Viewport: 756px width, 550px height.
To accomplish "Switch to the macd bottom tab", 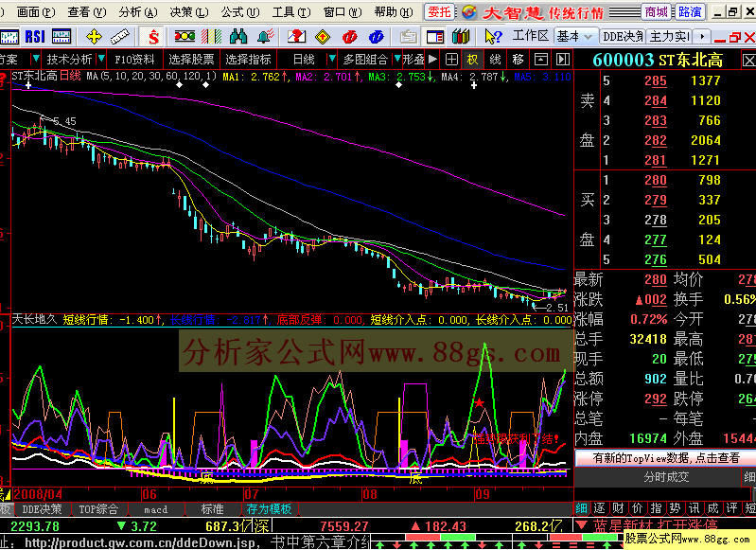I will (156, 509).
